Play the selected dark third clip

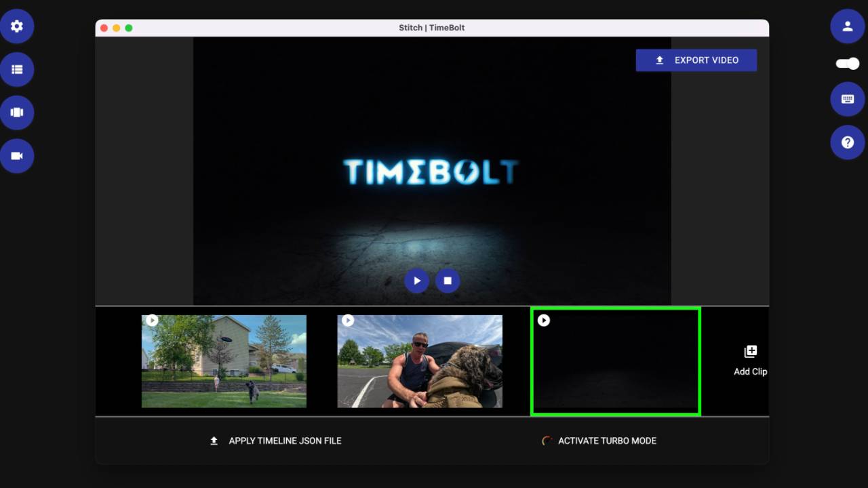(544, 320)
